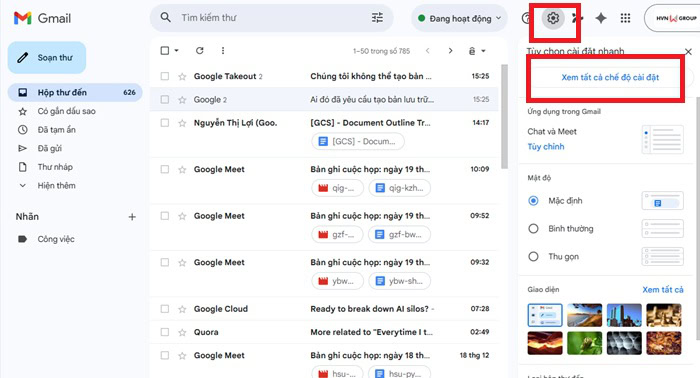The image size is (700, 378).
Task: Tick the Google 2 email checkbox
Action: coord(165,100)
